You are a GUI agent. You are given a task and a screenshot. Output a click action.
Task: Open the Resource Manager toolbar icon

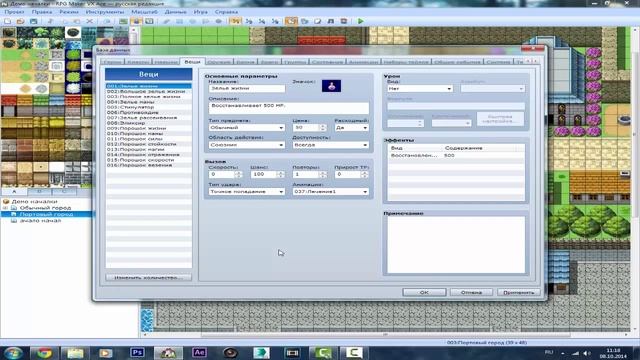(x=304, y=21)
